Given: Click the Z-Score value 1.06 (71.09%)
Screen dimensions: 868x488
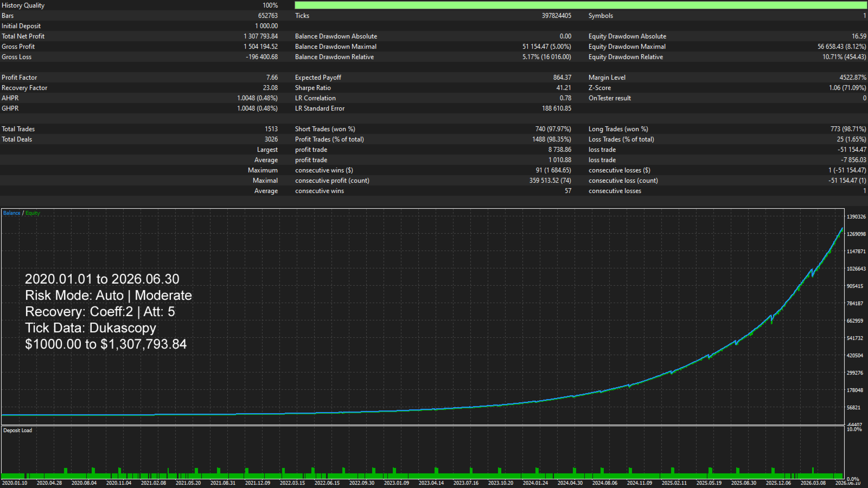Looking at the screenshot, I should tap(847, 88).
